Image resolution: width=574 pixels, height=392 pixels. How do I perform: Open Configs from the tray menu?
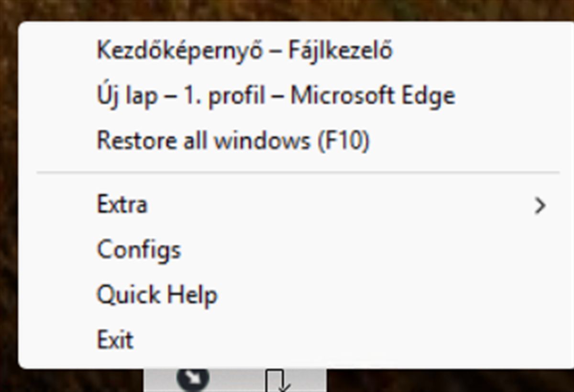[139, 250]
